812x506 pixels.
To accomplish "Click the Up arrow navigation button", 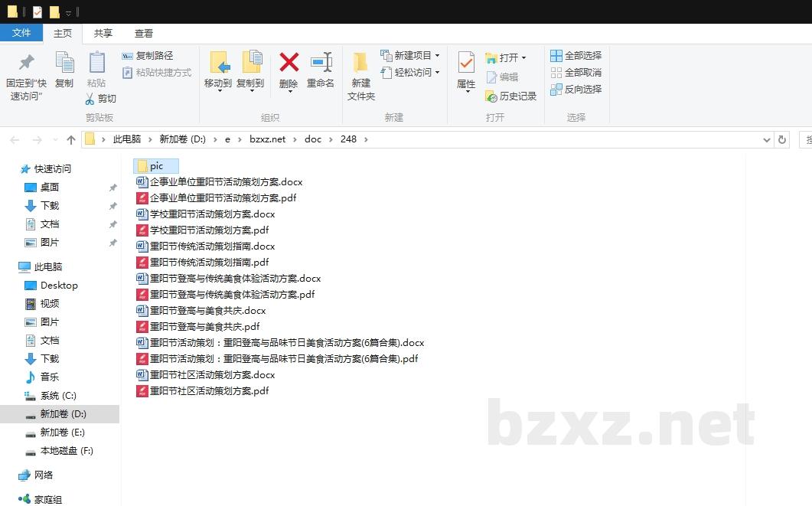I will 71,139.
